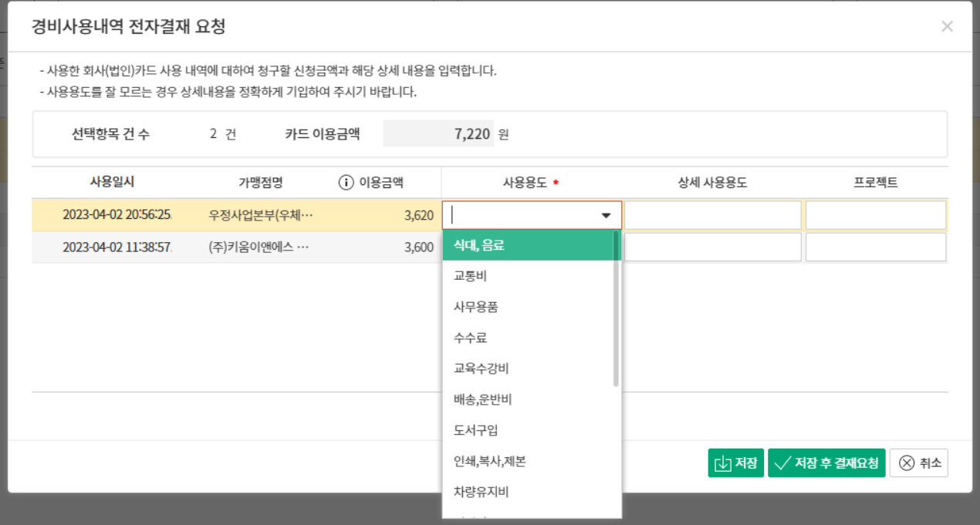Pick the 도서구입 option
This screenshot has width=980, height=525.
(475, 430)
